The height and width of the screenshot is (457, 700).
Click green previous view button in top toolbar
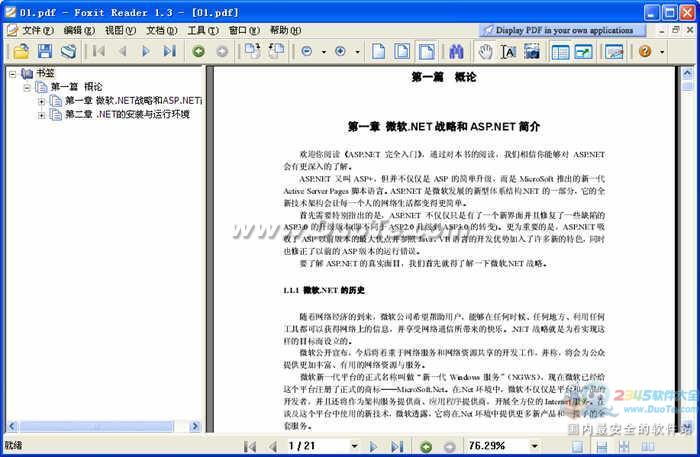[x=199, y=52]
